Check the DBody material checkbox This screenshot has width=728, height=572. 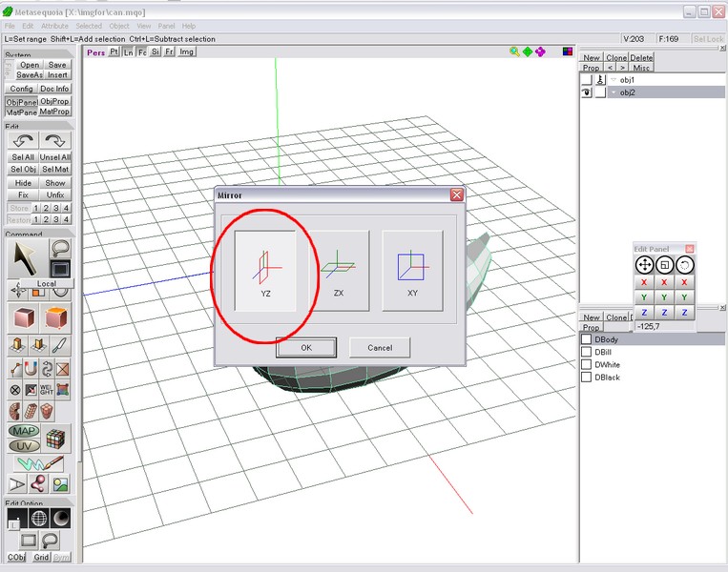pos(587,339)
